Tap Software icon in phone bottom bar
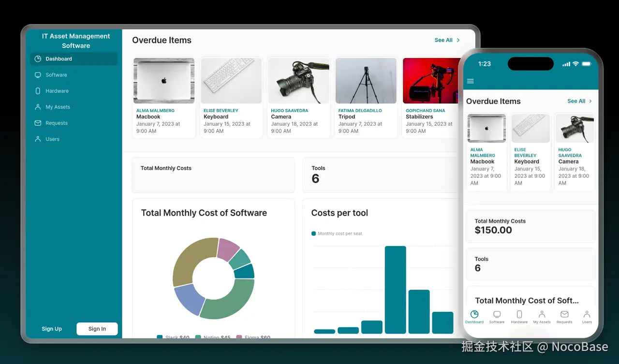This screenshot has height=364, width=619. click(497, 314)
